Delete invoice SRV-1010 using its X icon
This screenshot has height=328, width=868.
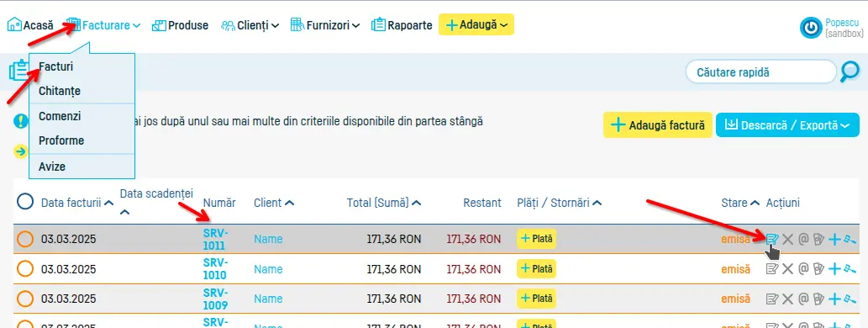coord(787,269)
